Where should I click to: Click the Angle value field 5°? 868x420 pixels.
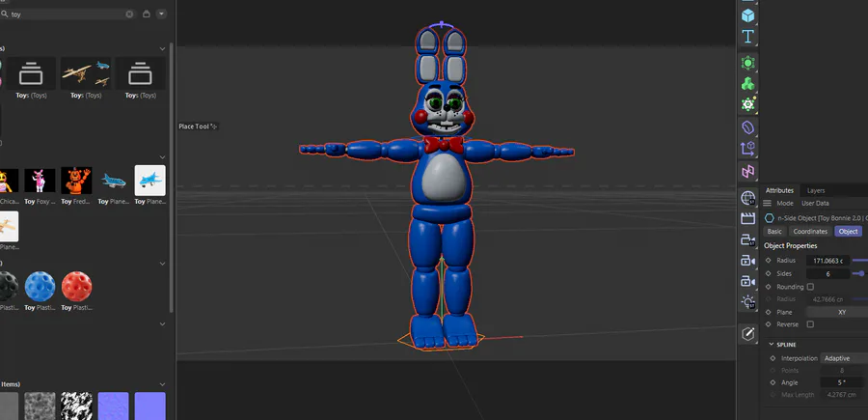point(841,383)
